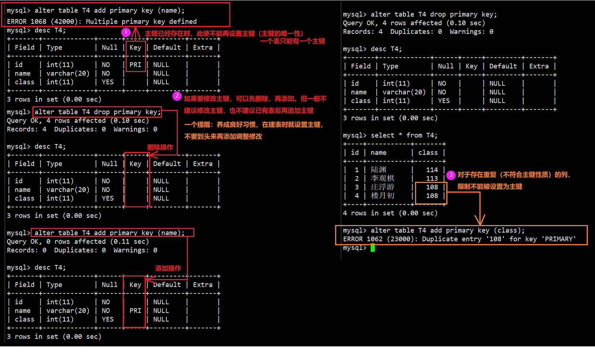Select the name 李观棋 in the query result
Viewport: 595px width, 364px height.
click(383, 179)
